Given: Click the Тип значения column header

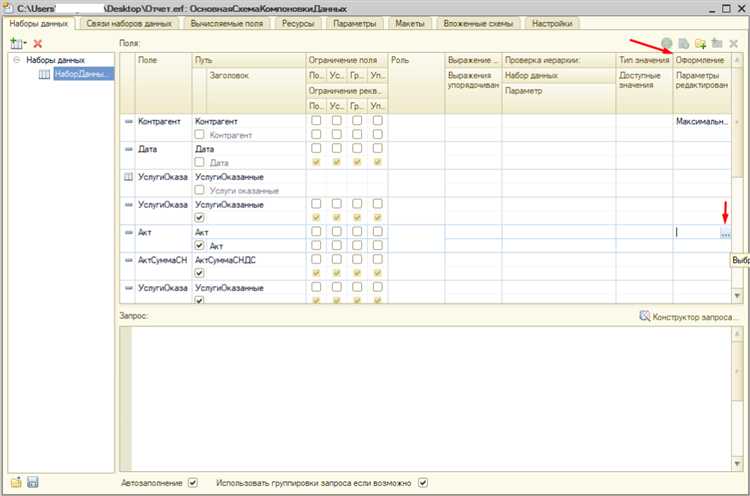Looking at the screenshot, I should click(644, 60).
